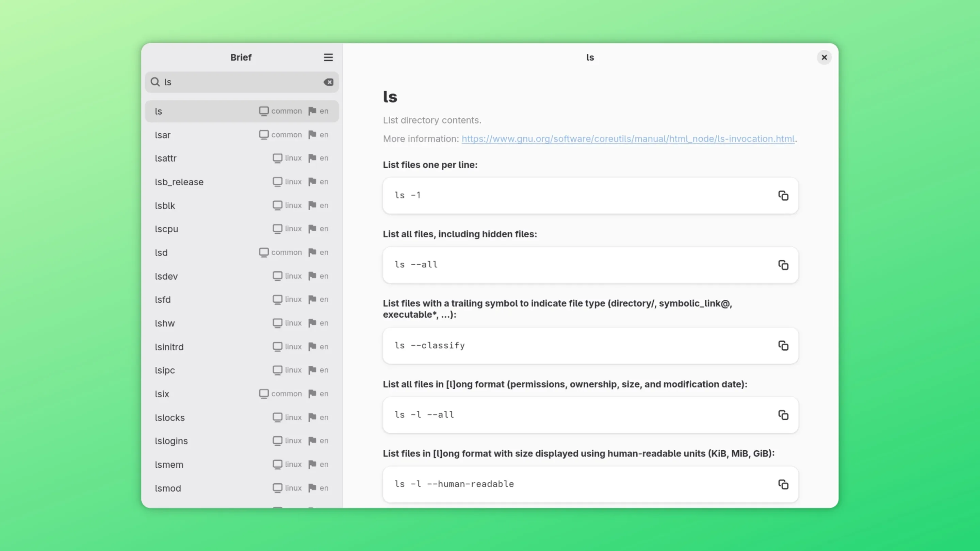The image size is (980, 551).
Task: Copy the 'ls --all' command
Action: coord(783,265)
